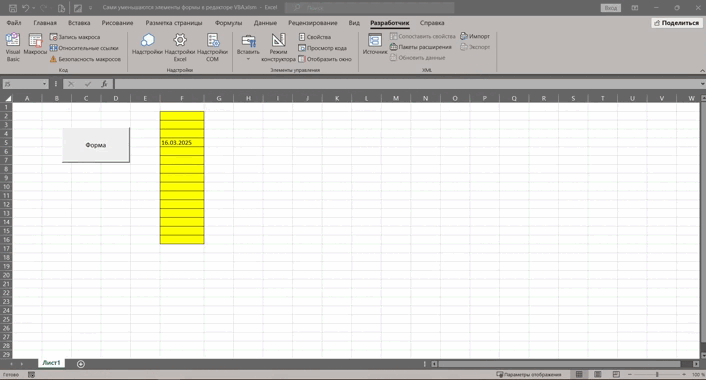Select all cells with corner triangle
The width and height of the screenshot is (706, 380).
(x=7, y=98)
